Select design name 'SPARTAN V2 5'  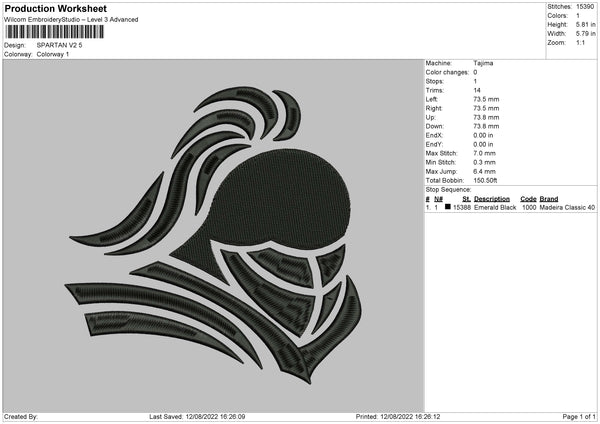pos(59,45)
